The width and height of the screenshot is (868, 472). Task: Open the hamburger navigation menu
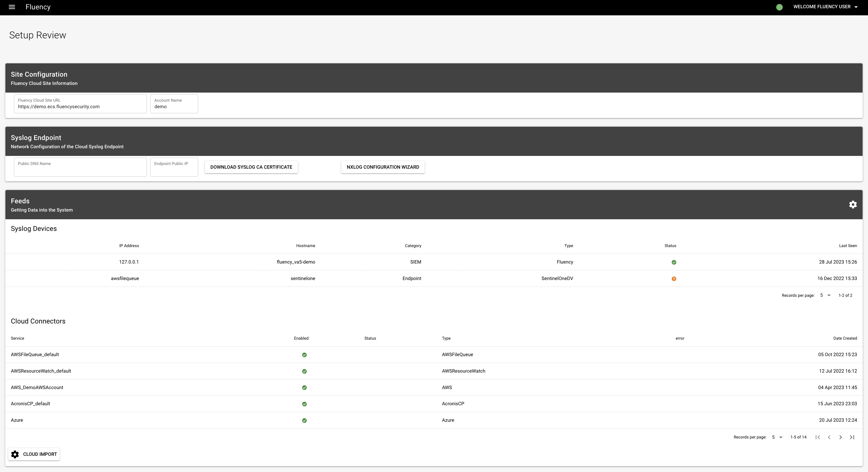[12, 7]
